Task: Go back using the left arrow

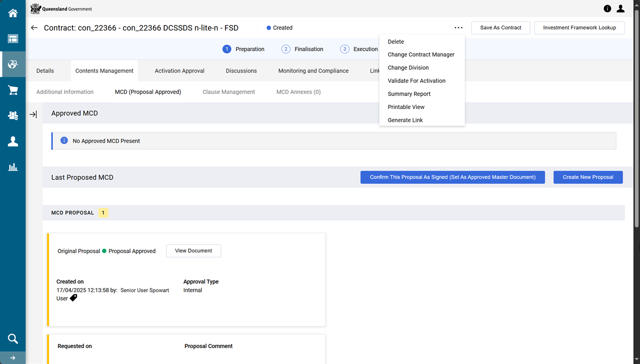Action: tap(34, 28)
